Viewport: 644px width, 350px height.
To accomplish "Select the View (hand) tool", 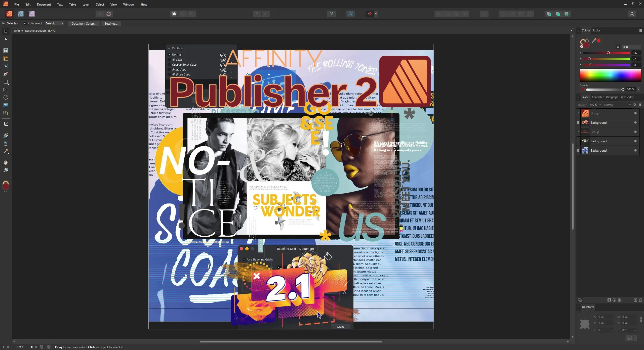I will point(6,162).
